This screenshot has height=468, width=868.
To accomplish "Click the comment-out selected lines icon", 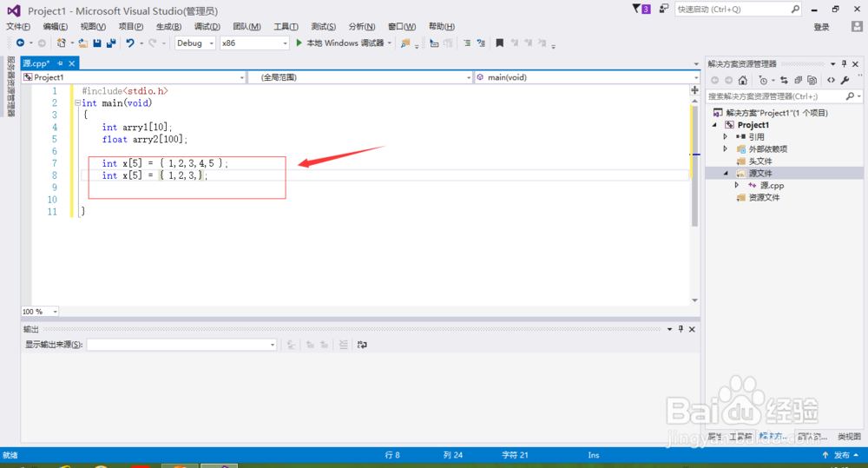I will (467, 43).
